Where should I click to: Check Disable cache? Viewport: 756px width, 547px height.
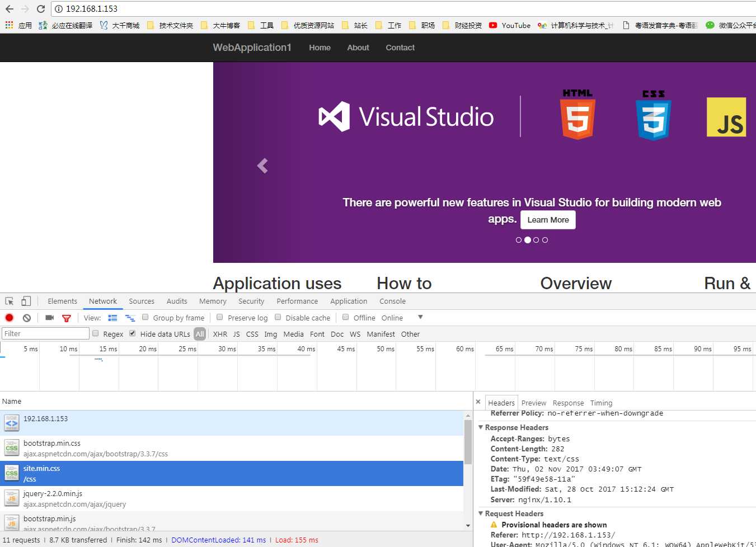coord(278,317)
